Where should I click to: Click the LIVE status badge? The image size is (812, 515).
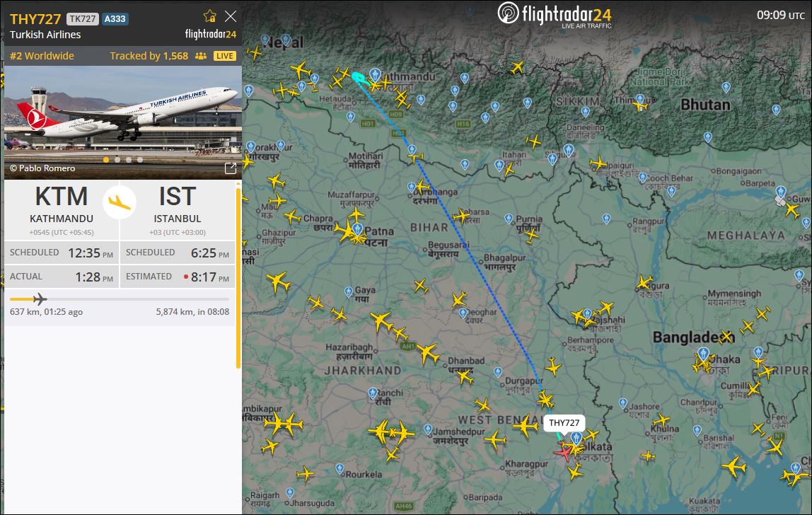coord(225,56)
